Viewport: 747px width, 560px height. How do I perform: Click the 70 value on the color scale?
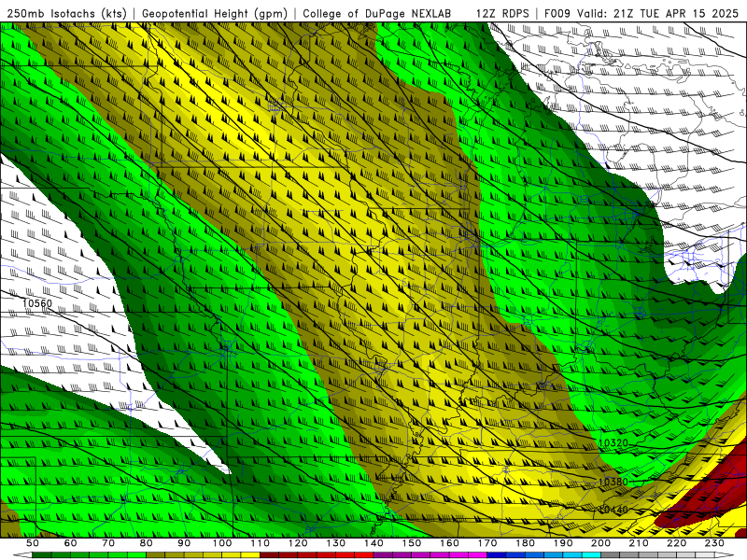[x=108, y=543]
